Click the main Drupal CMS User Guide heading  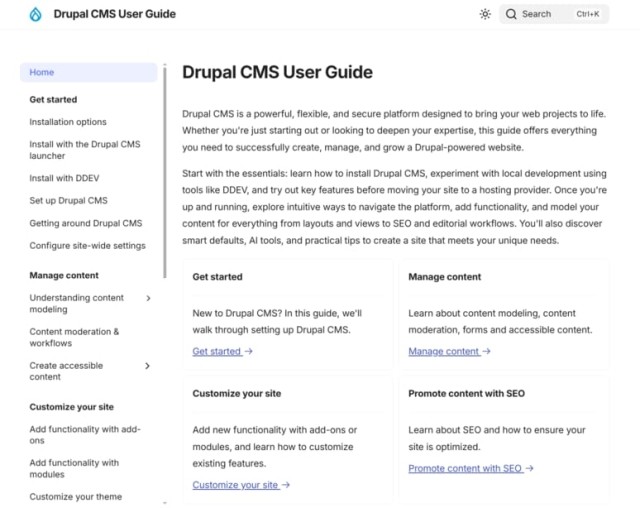click(277, 72)
